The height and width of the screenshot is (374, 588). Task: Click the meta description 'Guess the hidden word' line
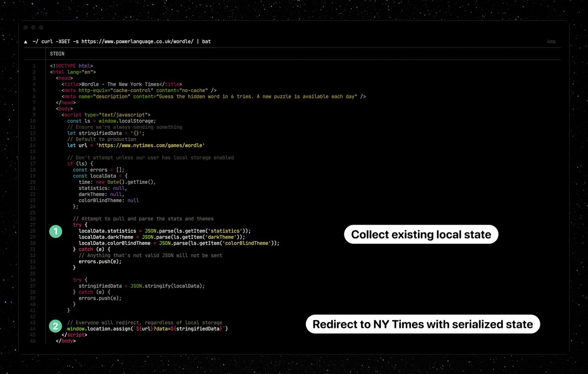point(214,96)
